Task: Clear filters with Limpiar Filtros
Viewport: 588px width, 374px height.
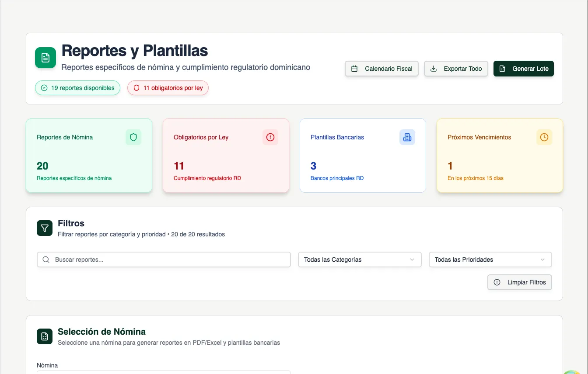Action: 520,282
